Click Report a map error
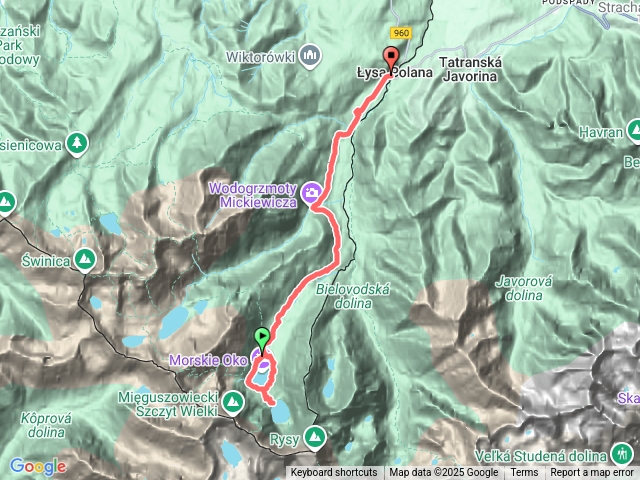The width and height of the screenshot is (640, 480). tap(591, 473)
